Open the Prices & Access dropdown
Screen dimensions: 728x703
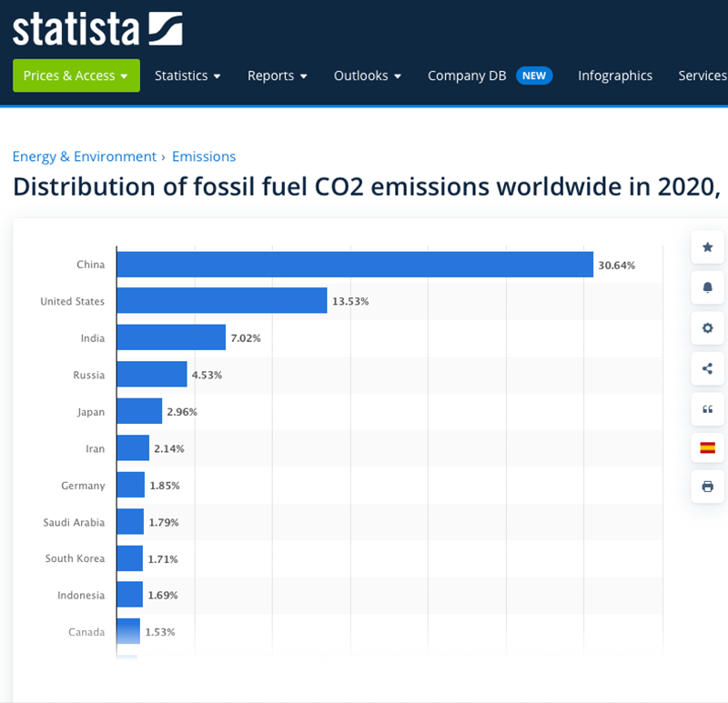(76, 75)
